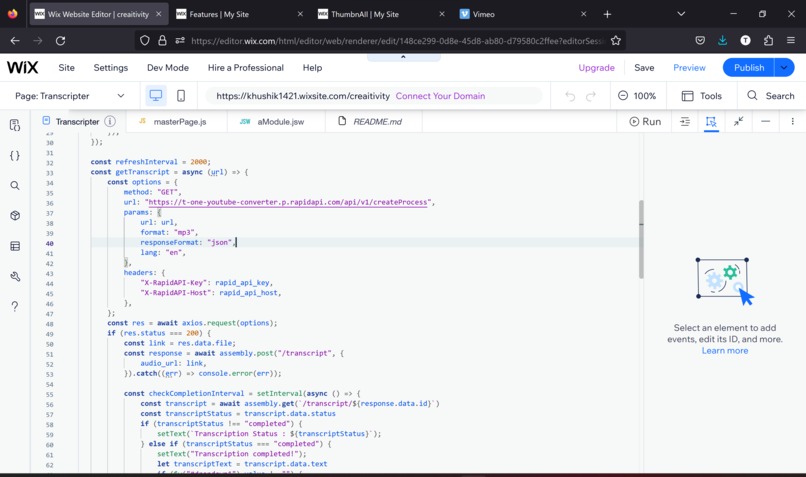The width and height of the screenshot is (806, 477).
Task: Run the code with Run button
Action: (645, 122)
